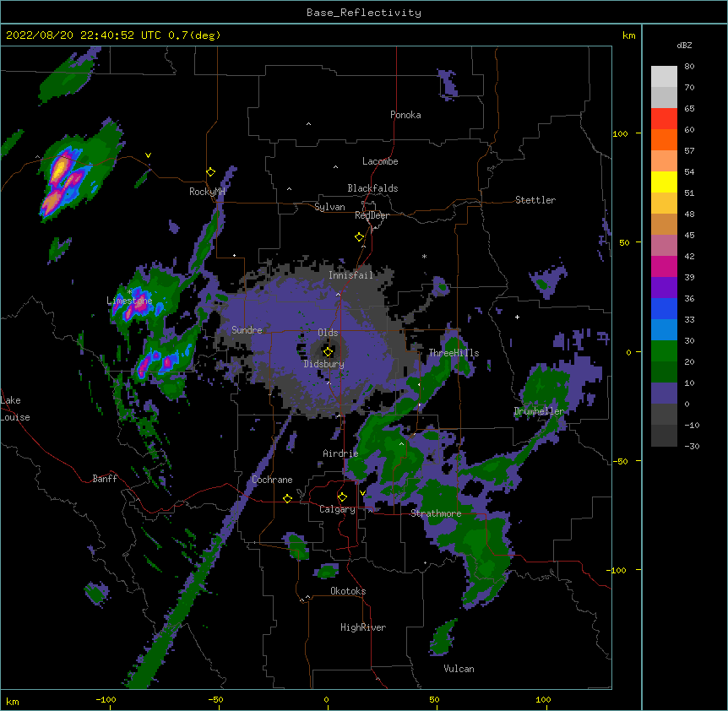Select the Limestone label

(x=129, y=301)
